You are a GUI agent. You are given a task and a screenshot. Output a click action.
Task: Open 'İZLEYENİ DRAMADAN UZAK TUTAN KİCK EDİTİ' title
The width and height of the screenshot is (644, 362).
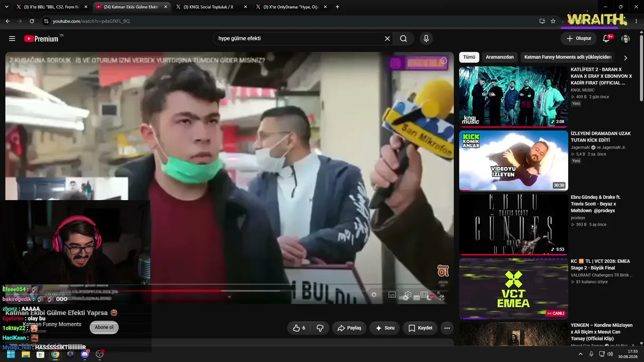[x=601, y=137]
